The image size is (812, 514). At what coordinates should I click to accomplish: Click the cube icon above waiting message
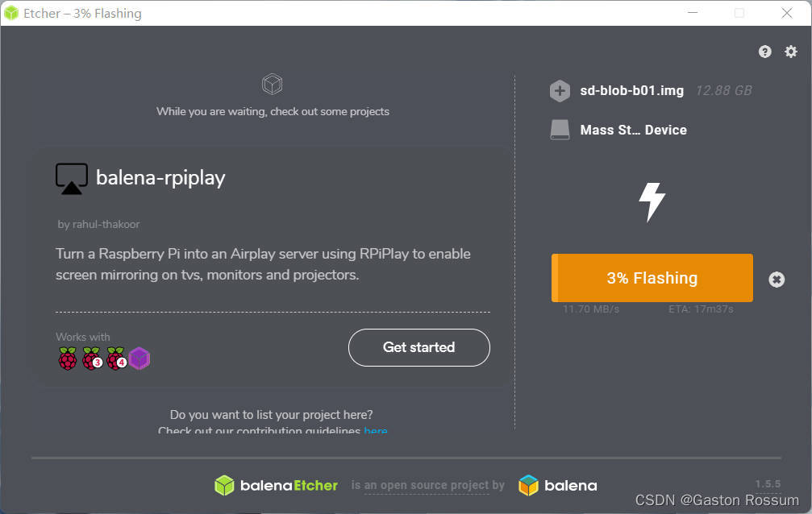[273, 84]
